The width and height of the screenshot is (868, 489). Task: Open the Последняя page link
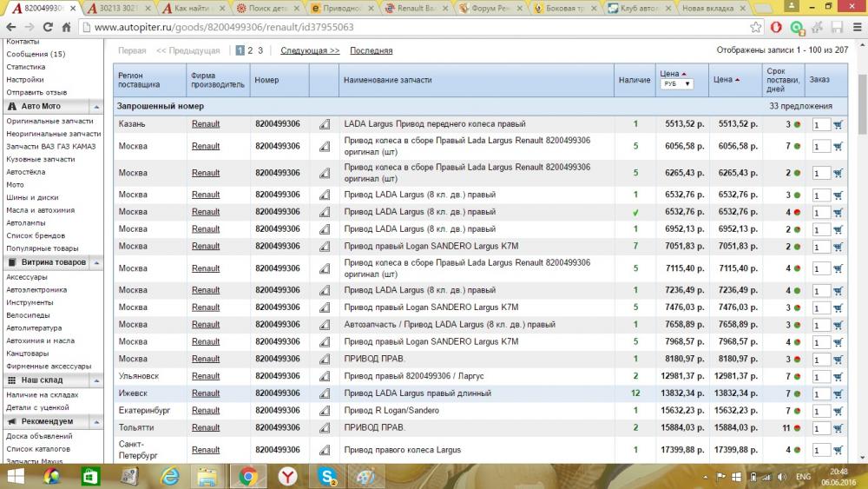click(x=371, y=50)
